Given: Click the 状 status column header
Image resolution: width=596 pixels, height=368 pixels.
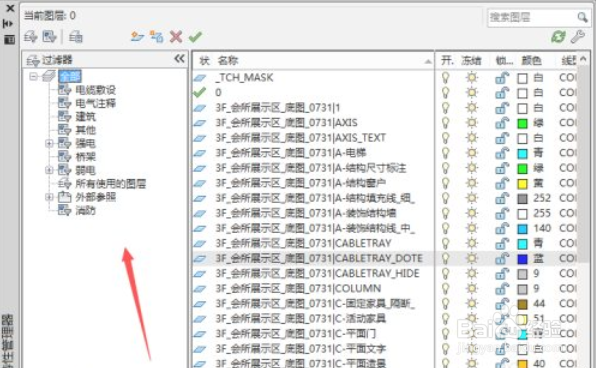Looking at the screenshot, I should click(204, 60).
